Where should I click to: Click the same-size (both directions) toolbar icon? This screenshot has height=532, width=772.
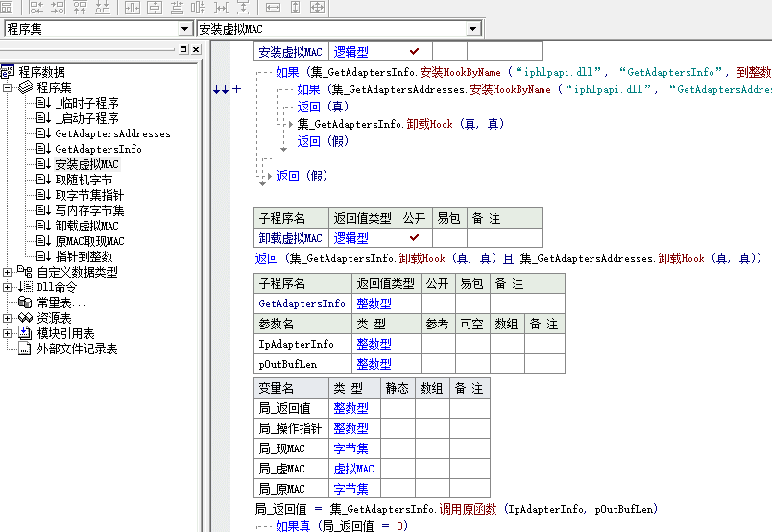click(x=317, y=7)
